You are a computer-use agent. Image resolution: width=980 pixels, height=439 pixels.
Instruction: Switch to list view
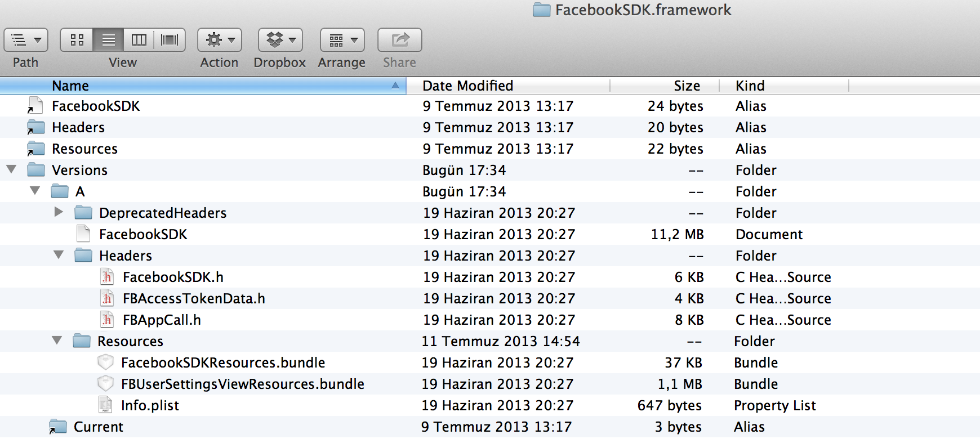coord(109,40)
